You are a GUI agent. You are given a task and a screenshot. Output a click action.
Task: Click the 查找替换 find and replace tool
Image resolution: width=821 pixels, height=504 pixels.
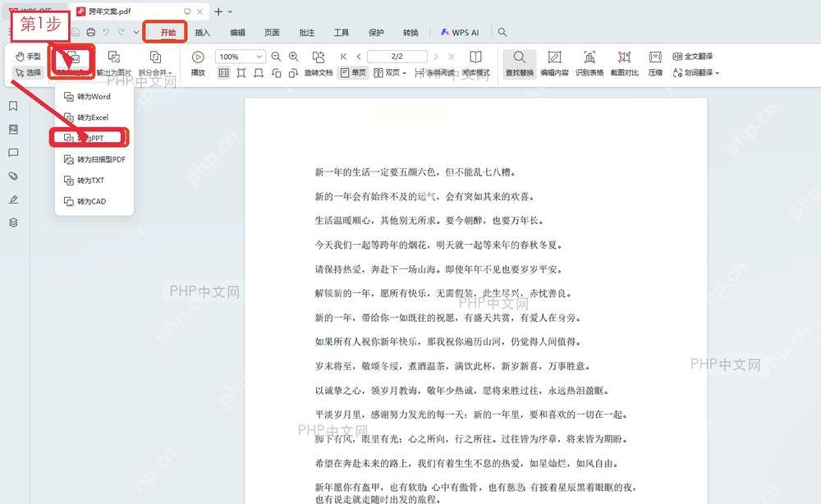coord(520,63)
